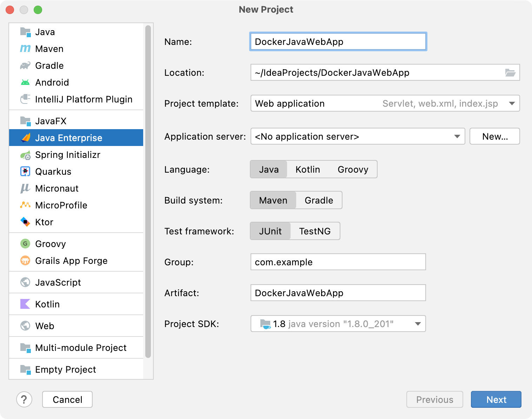Select Ktor in the list
Viewport: 532px width, 419px height.
(x=76, y=222)
